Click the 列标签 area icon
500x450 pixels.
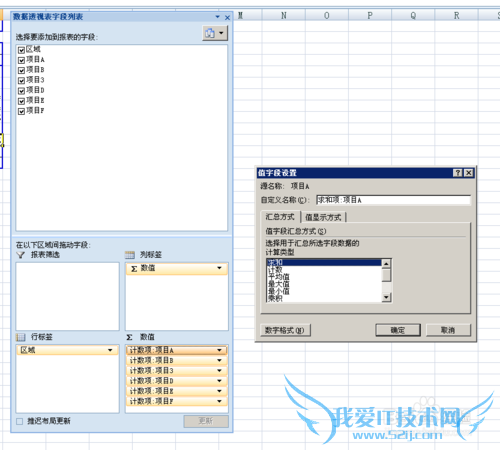tap(130, 255)
